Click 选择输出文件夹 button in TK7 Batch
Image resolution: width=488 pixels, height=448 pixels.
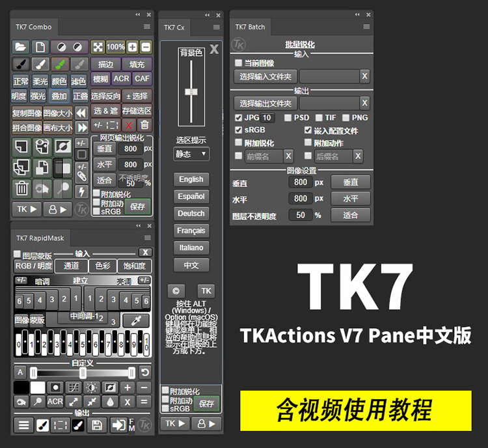tap(265, 103)
